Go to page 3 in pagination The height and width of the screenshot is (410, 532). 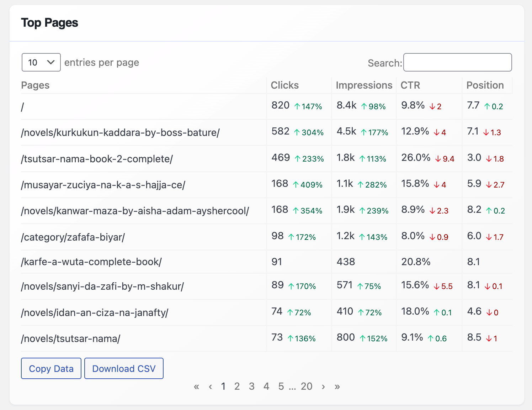[x=252, y=387]
